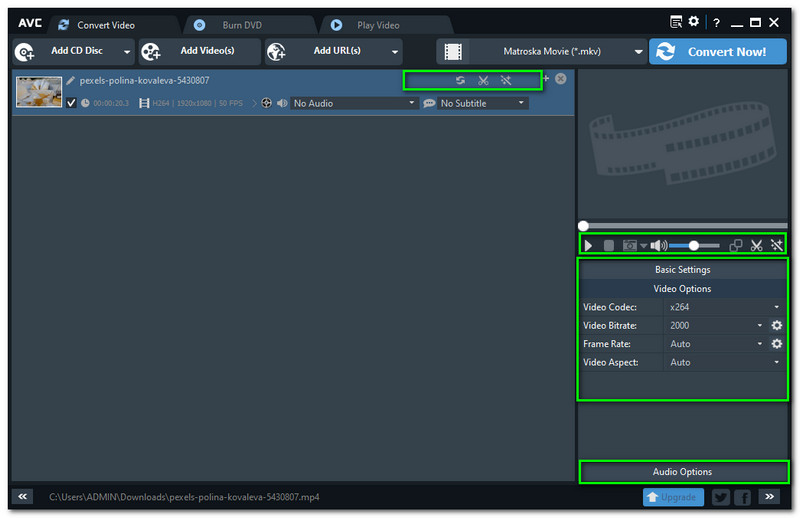Uncheck the pexels-polina-kovaleva video checkbox
This screenshot has height=518, width=800.
click(71, 103)
